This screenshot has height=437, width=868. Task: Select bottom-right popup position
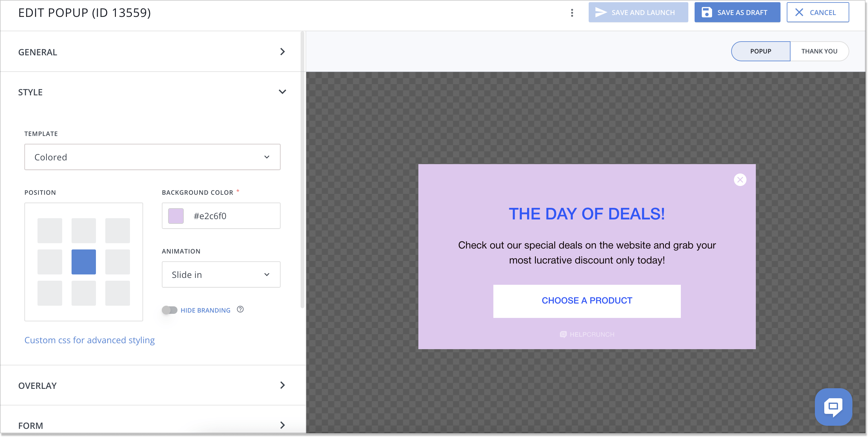coord(117,293)
